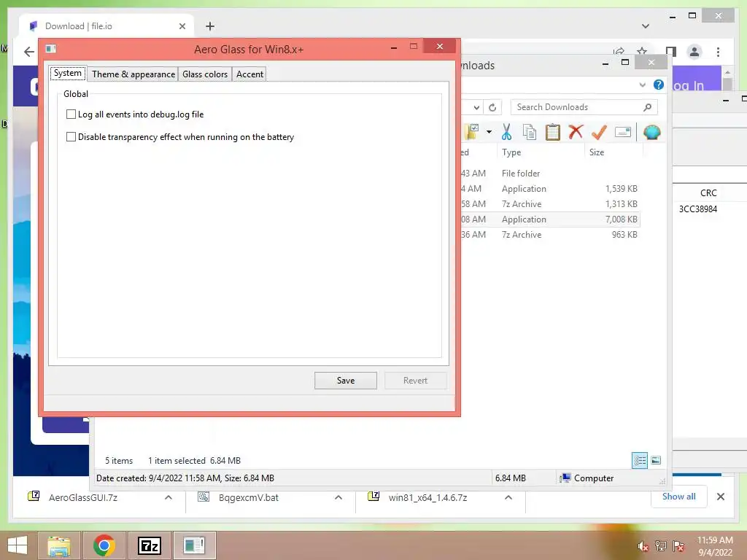747x560 pixels.
Task: Open the Chrome profile avatar
Action: tap(694, 52)
